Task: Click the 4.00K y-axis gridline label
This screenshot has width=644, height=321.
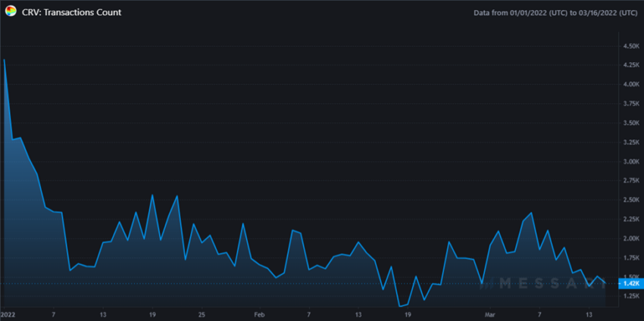Action: (x=631, y=85)
